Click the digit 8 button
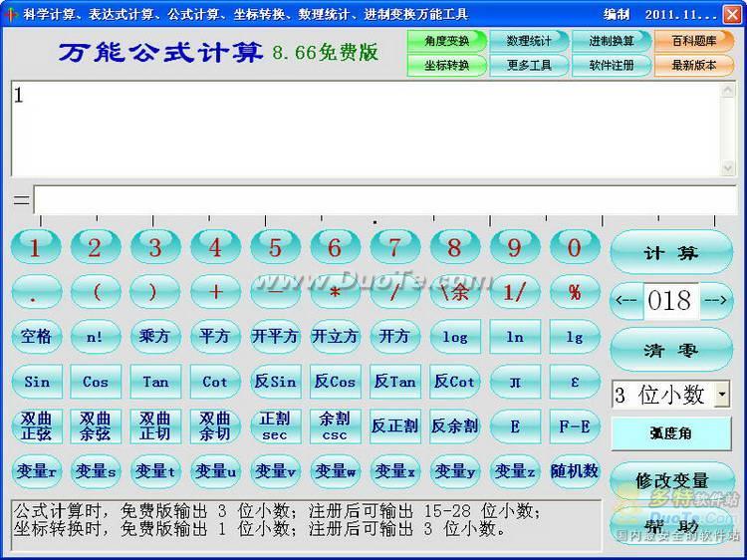 pyautogui.click(x=455, y=247)
